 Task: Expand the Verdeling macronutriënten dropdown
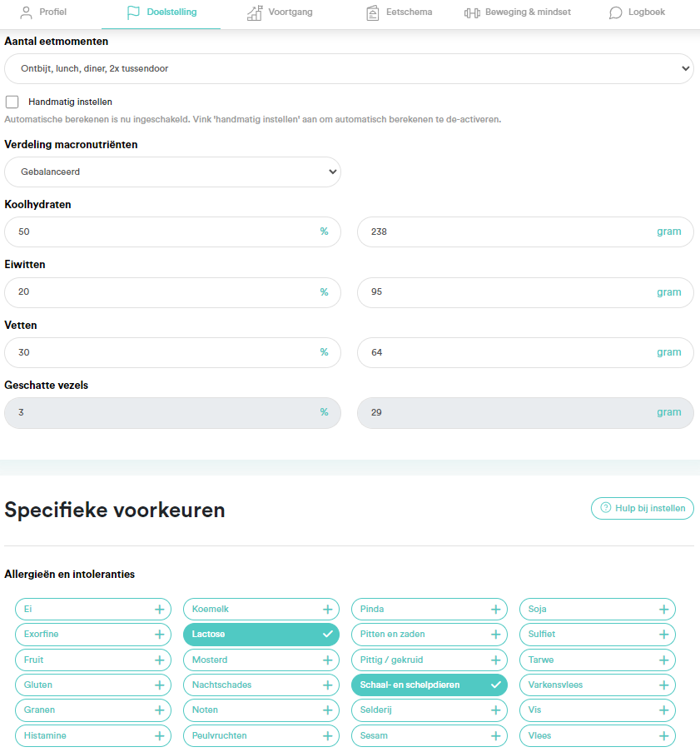click(172, 172)
